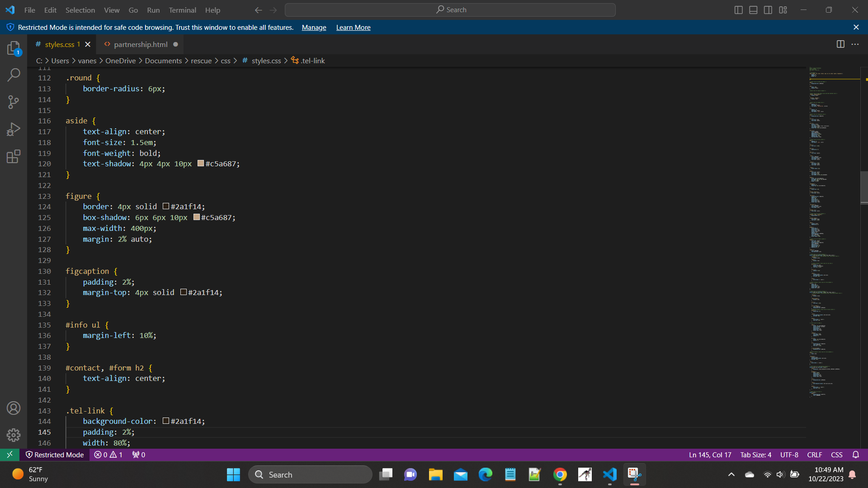Screen dimensions: 868x488
Task: Toggle the bottom panel layout button
Action: pos(753,10)
